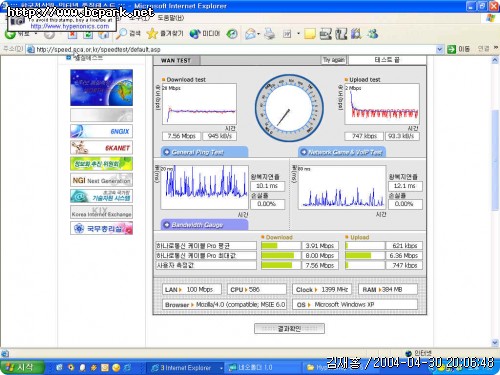
Task: Open the 6KANET sidebar banner link
Action: point(101,147)
